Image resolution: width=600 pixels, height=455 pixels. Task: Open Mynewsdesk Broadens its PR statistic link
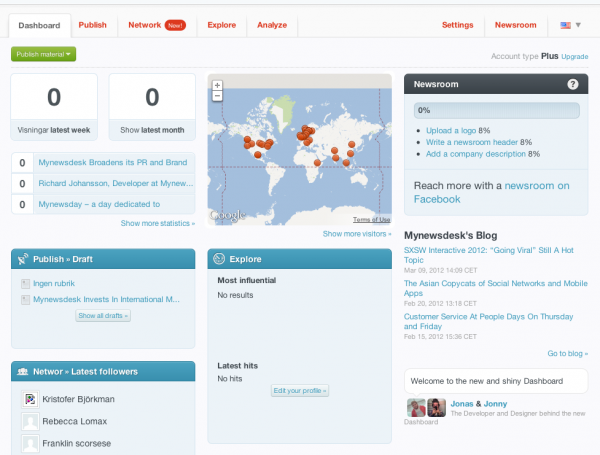pyautogui.click(x=113, y=162)
